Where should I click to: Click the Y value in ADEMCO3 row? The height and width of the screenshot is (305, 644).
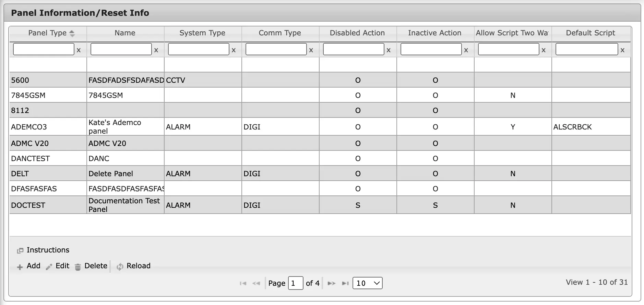[x=513, y=127]
